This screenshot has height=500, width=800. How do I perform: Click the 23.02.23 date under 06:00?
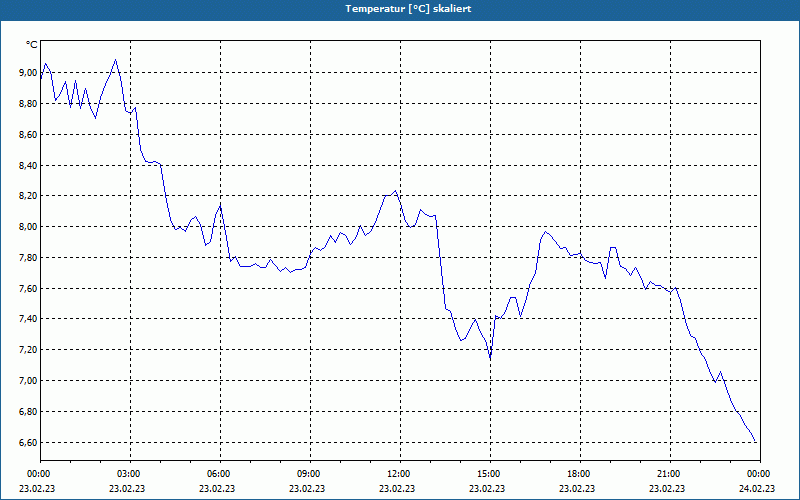click(217, 488)
